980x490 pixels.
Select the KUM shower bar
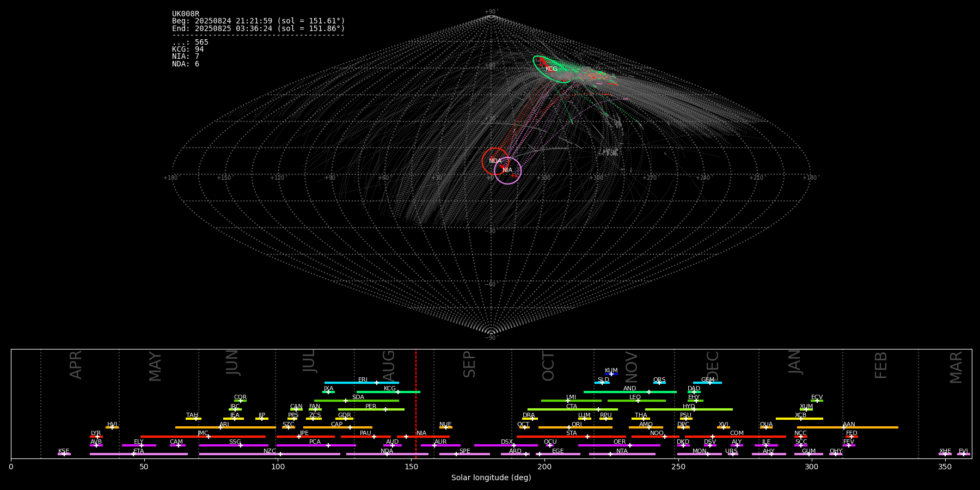[611, 374]
